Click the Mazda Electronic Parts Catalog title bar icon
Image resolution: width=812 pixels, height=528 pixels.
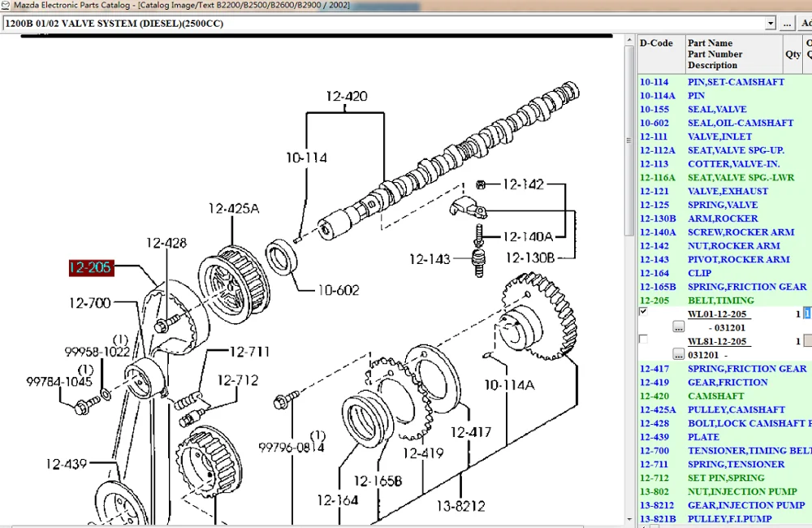(x=6, y=4)
